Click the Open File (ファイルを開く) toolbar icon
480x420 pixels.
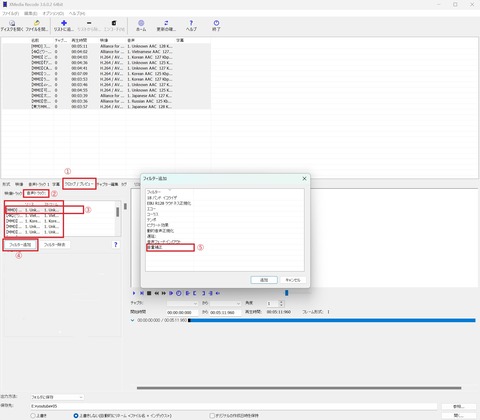pyautogui.click(x=37, y=23)
